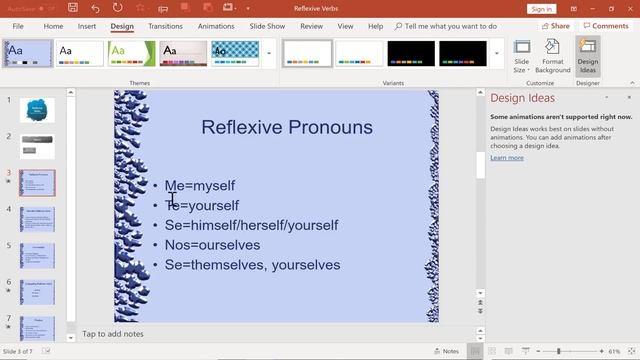Switch to the Home tab
Screen dimensions: 640x360
53,26
